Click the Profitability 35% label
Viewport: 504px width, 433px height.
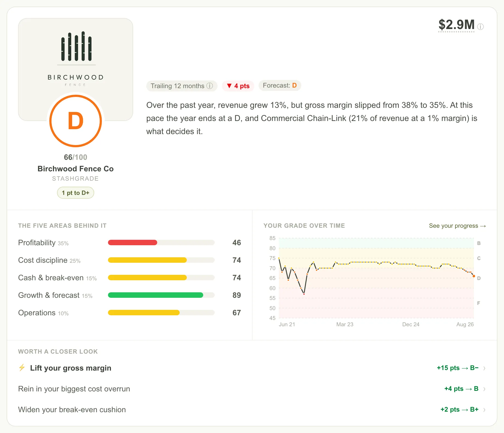click(x=43, y=243)
